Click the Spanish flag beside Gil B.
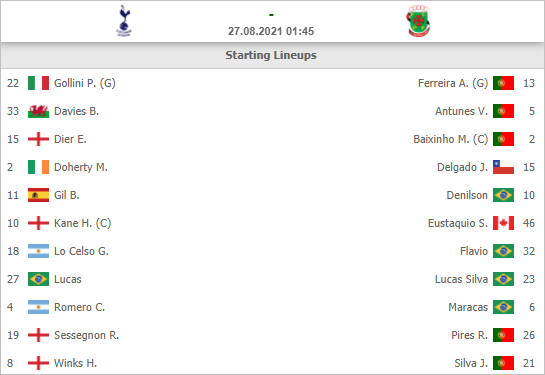The width and height of the screenshot is (545, 375). click(x=38, y=195)
